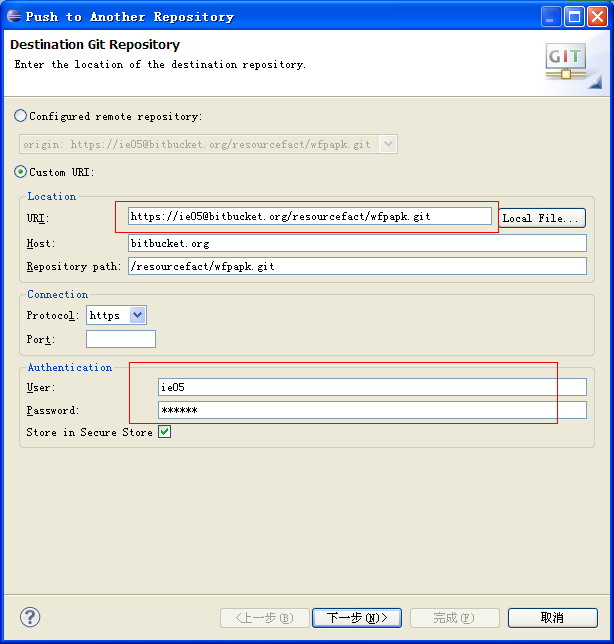Click the 取消 cancel button

pos(553,618)
